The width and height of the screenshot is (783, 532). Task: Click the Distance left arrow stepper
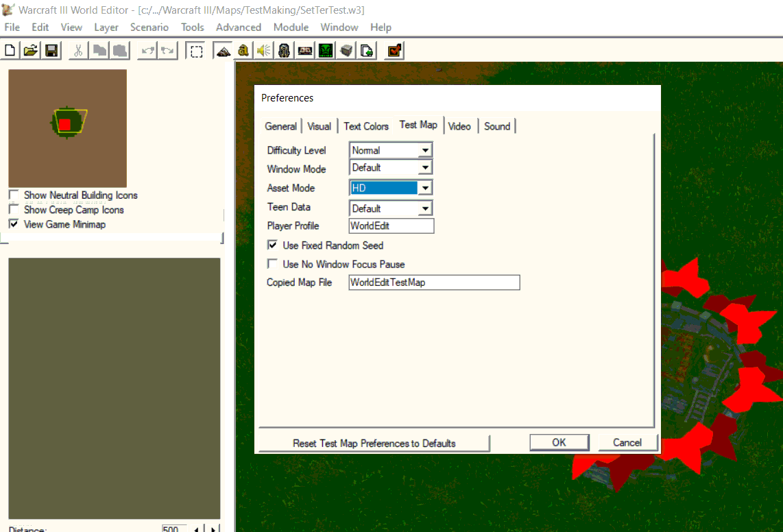197,529
